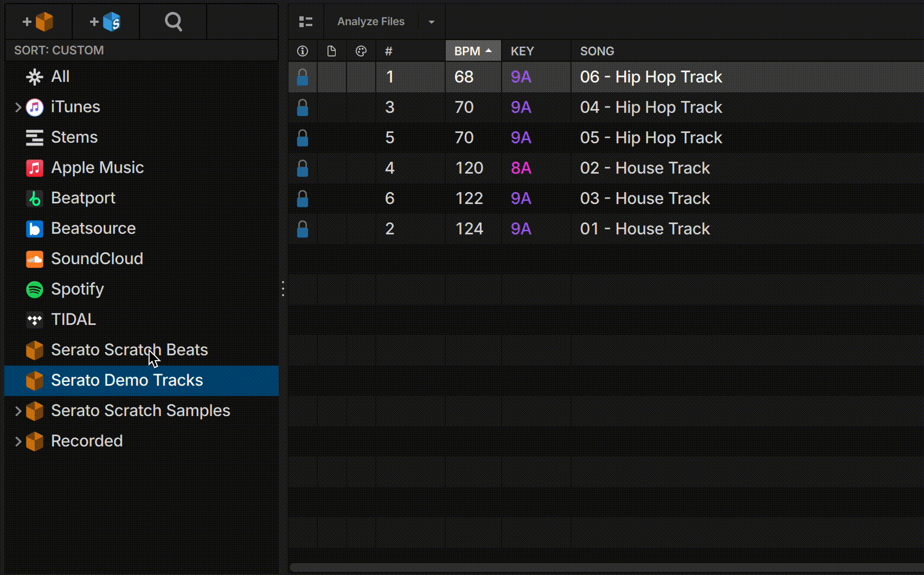Open Spotify streaming icon
Image resolution: width=924 pixels, height=575 pixels.
pyautogui.click(x=35, y=290)
